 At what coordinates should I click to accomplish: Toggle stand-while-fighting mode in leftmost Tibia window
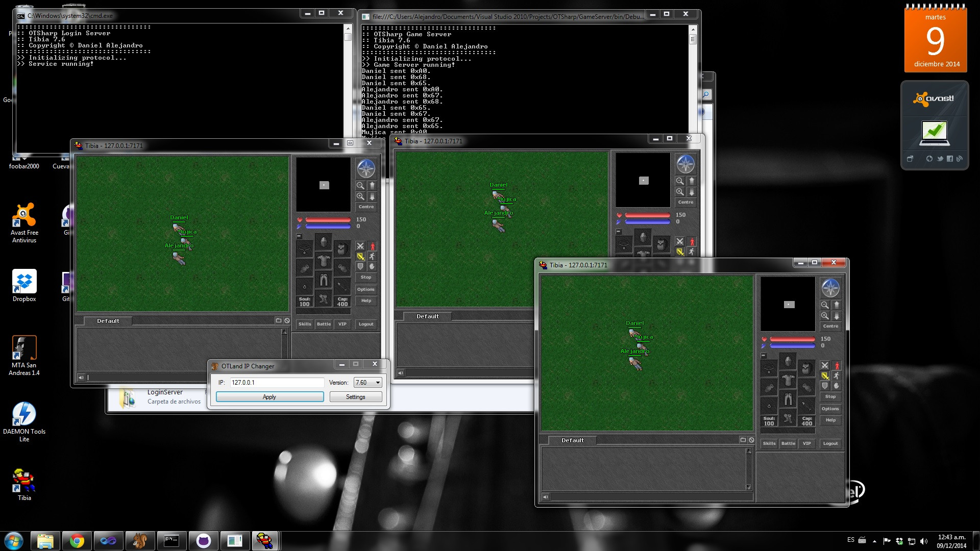pos(372,246)
